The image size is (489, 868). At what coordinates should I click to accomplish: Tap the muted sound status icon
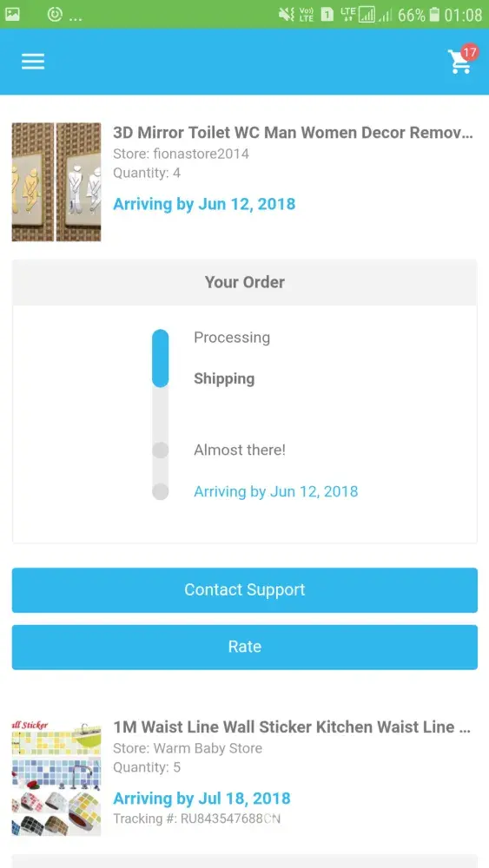[x=287, y=15]
